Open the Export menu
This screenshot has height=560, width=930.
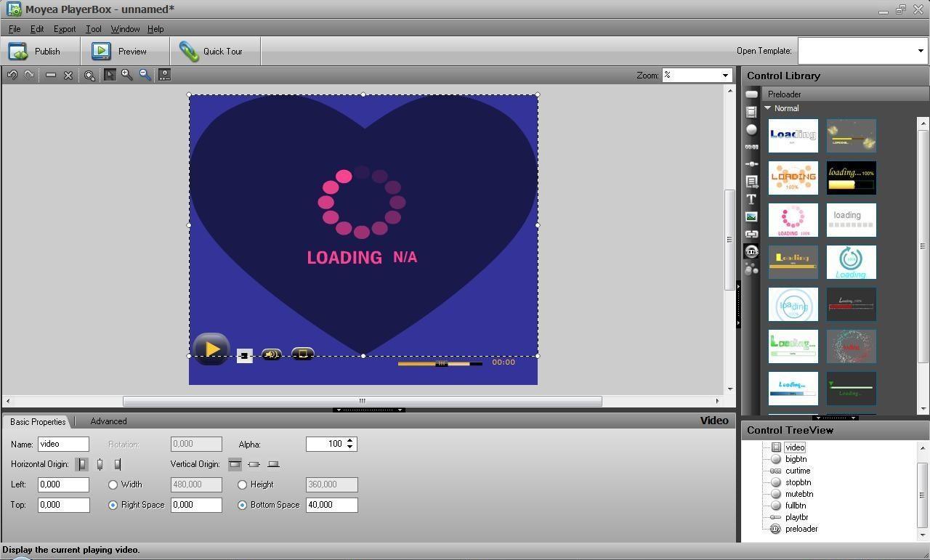[x=65, y=29]
